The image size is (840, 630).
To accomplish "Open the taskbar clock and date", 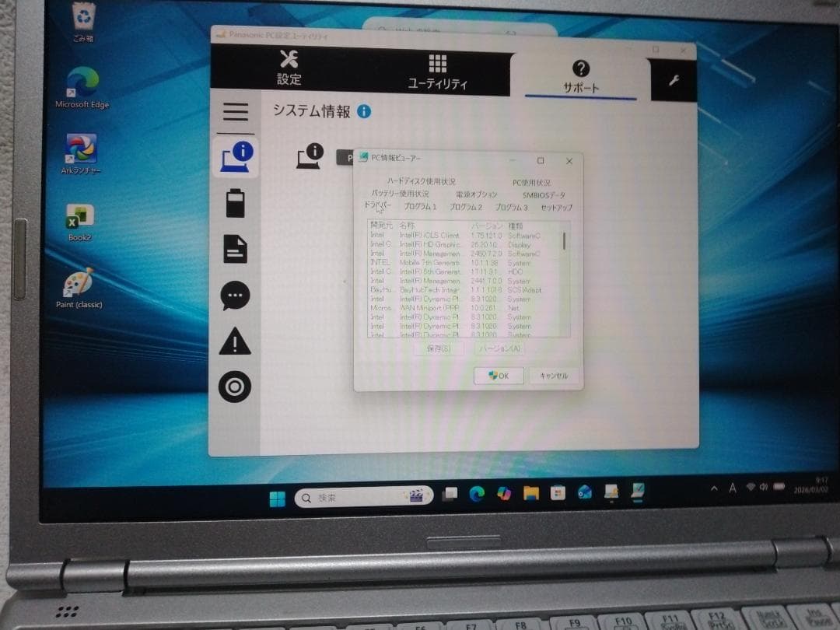I will pos(810,485).
